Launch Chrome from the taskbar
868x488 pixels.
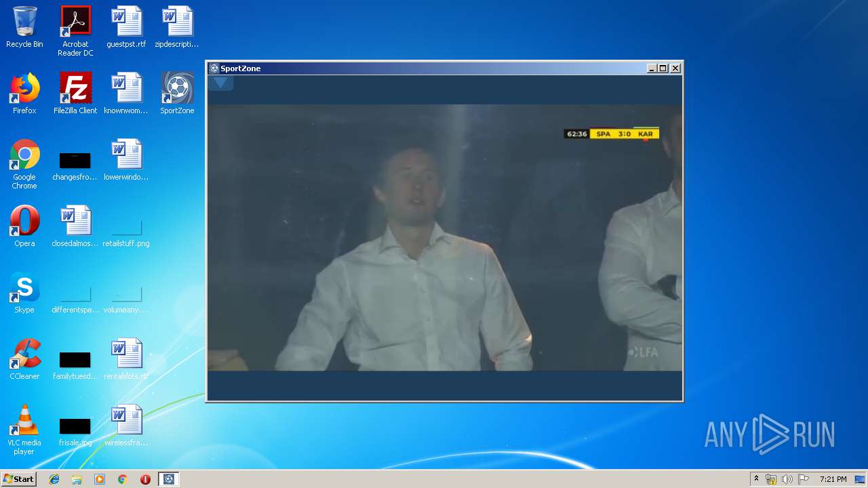pyautogui.click(x=122, y=479)
